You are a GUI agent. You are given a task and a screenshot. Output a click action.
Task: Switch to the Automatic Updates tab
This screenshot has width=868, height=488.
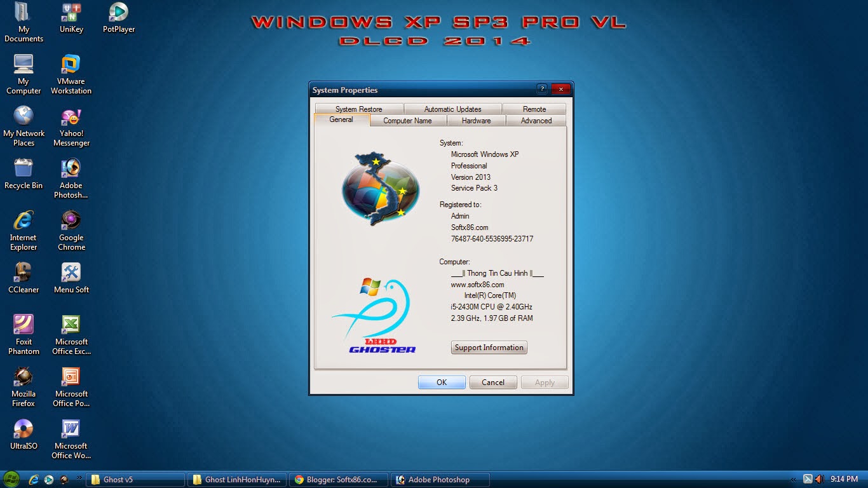coord(453,109)
